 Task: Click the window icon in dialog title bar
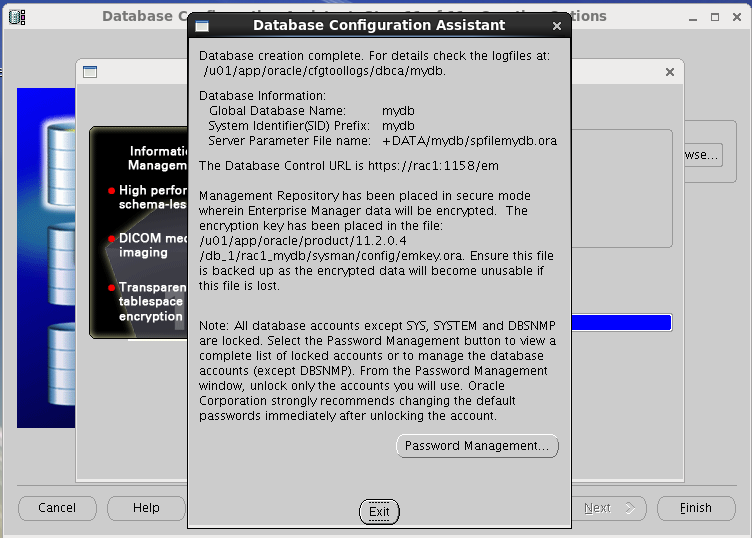coord(202,26)
